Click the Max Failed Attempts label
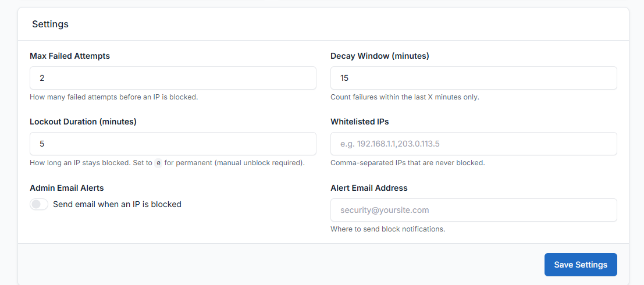This screenshot has height=285, width=644. 70,56
